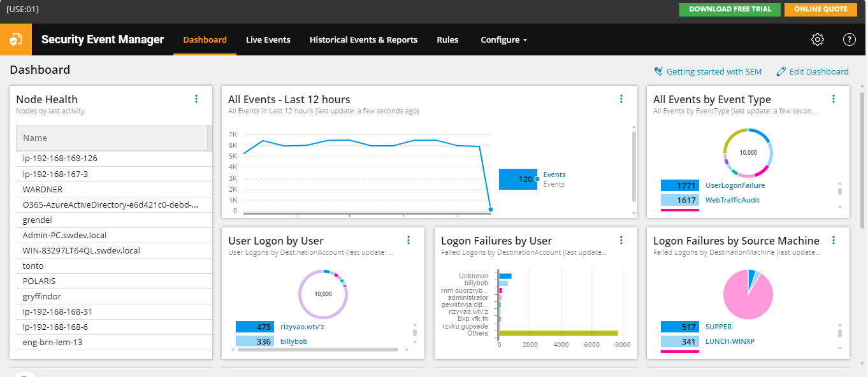
Task: Click the 1771 count color bar
Action: click(680, 185)
